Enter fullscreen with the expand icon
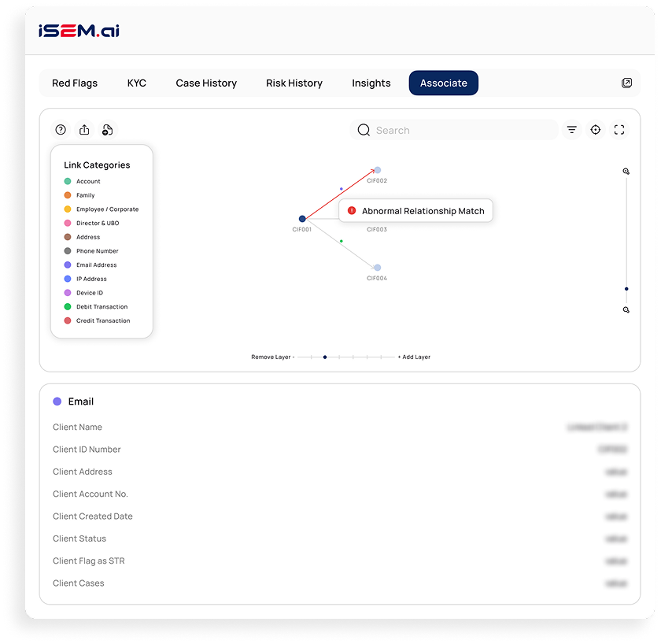The width and height of the screenshot is (661, 644). pos(619,129)
